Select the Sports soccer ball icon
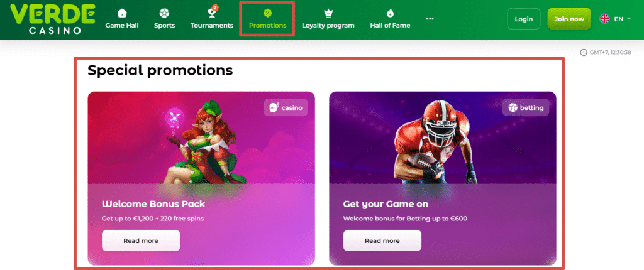This screenshot has width=644, height=270. click(x=164, y=13)
